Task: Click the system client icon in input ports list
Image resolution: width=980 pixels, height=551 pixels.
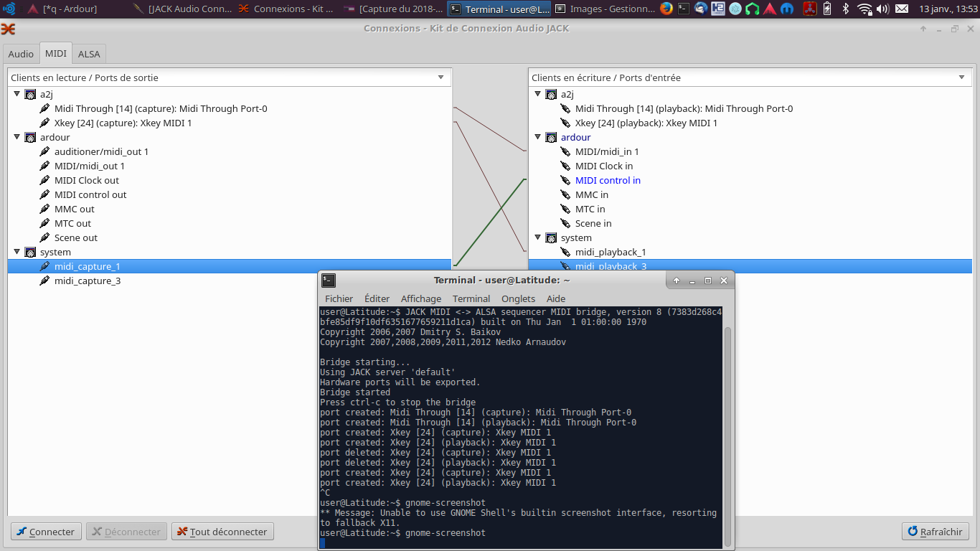Action: point(551,237)
